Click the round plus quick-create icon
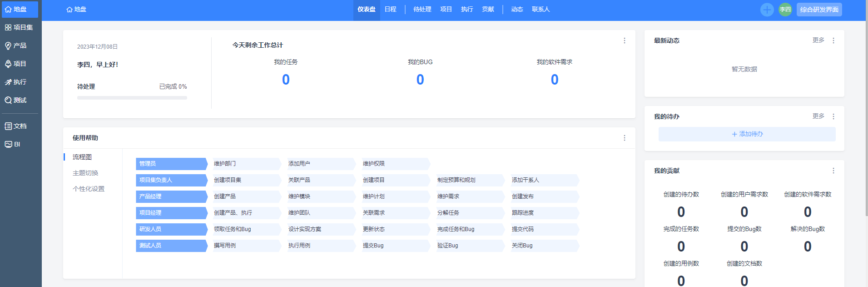 pyautogui.click(x=767, y=10)
